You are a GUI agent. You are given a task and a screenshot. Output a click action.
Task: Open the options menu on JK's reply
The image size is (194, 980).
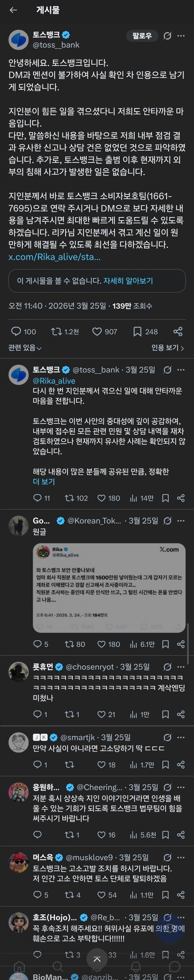tap(181, 737)
